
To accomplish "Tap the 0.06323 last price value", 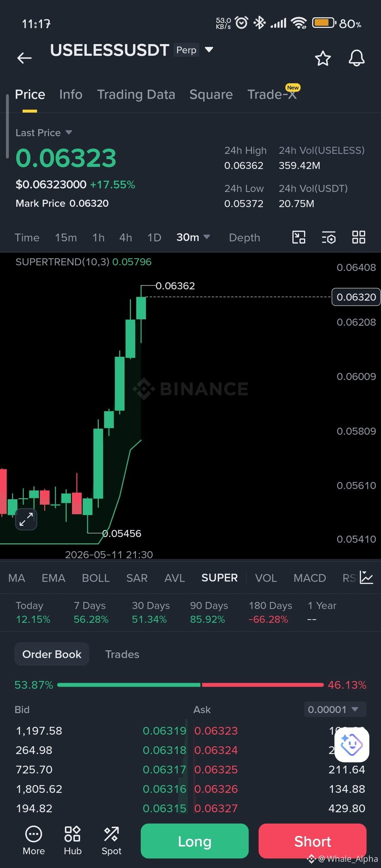I will 66,158.
